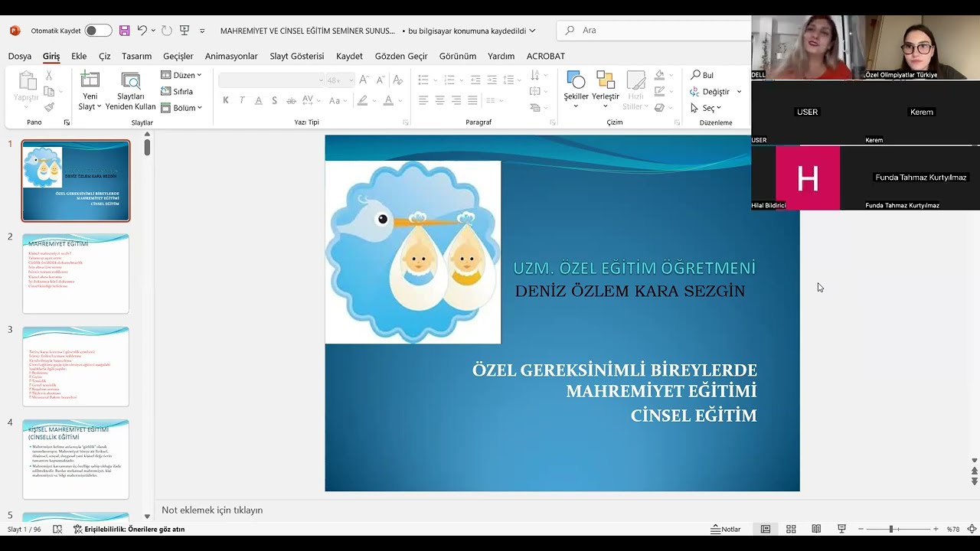Toggle Otomatik Kaydet switch
This screenshot has height=551, width=980.
(98, 31)
